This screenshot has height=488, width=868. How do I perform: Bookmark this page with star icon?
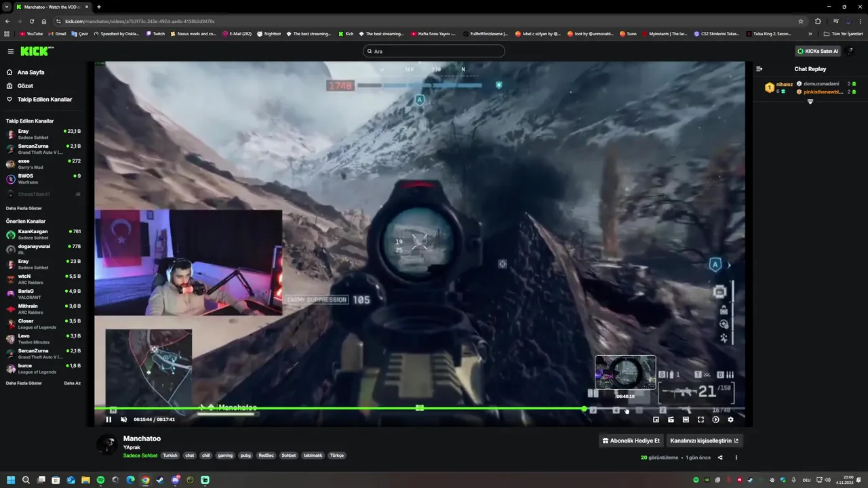coord(801,21)
